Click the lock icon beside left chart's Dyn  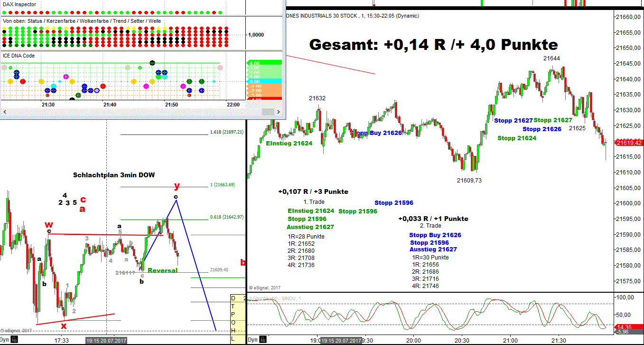point(15,340)
